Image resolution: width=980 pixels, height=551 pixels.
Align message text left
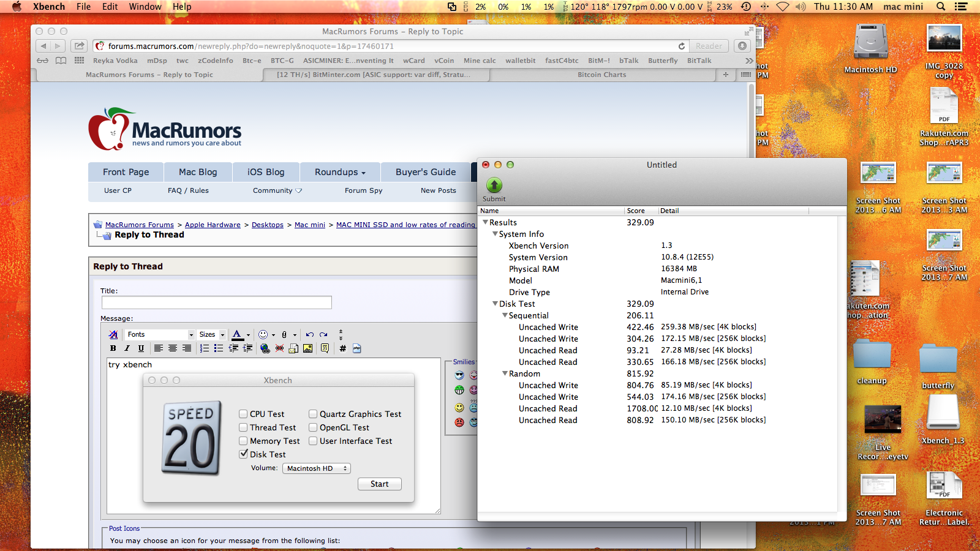click(x=158, y=348)
